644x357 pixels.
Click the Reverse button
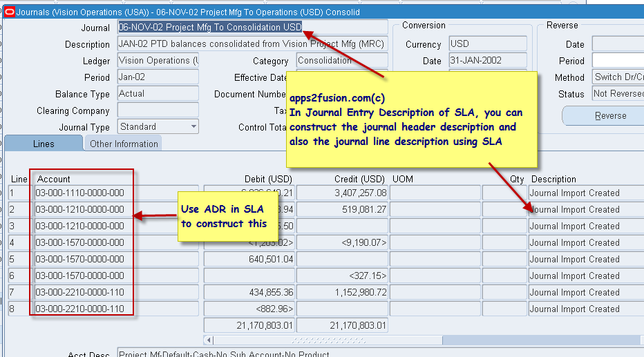point(603,116)
